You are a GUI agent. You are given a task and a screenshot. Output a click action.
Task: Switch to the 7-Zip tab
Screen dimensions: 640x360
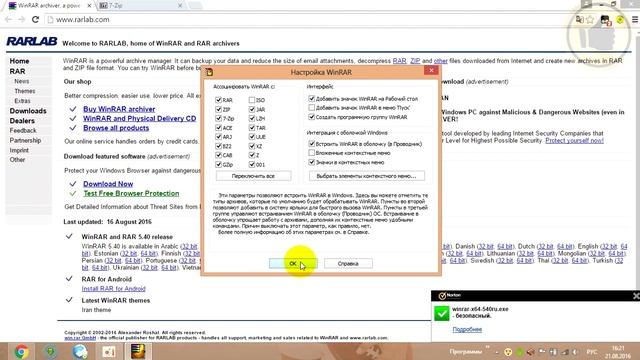click(141, 6)
